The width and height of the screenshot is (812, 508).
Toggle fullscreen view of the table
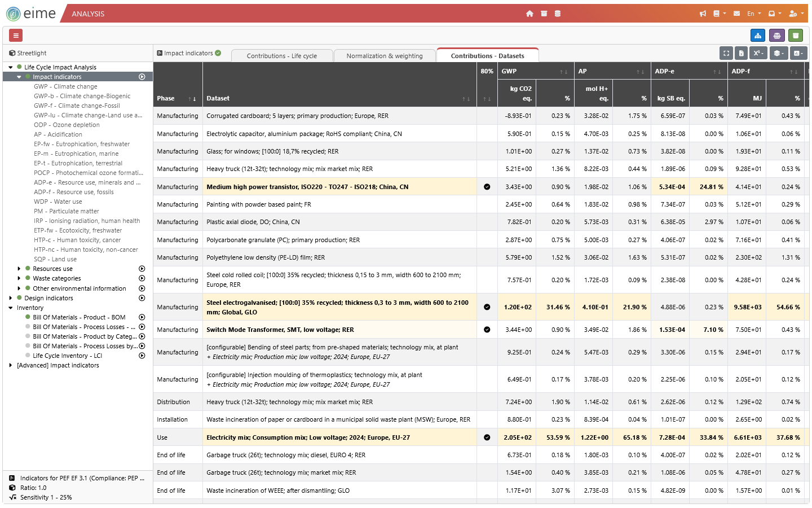(726, 53)
